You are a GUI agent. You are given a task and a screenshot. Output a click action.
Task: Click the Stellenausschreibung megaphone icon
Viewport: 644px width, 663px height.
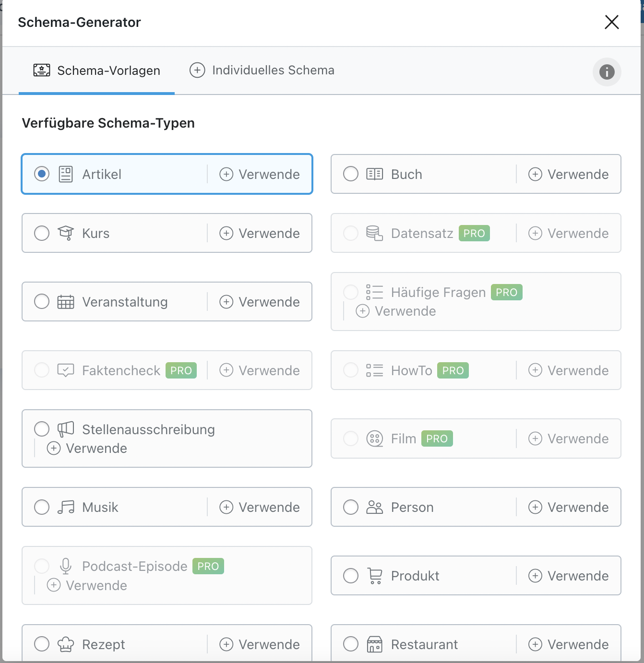coord(66,429)
